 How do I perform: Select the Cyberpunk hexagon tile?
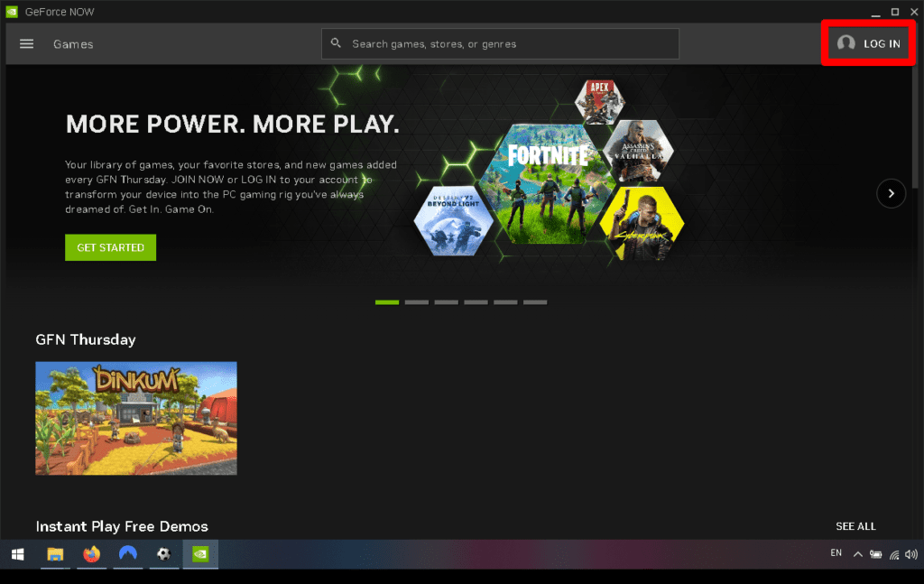point(642,223)
